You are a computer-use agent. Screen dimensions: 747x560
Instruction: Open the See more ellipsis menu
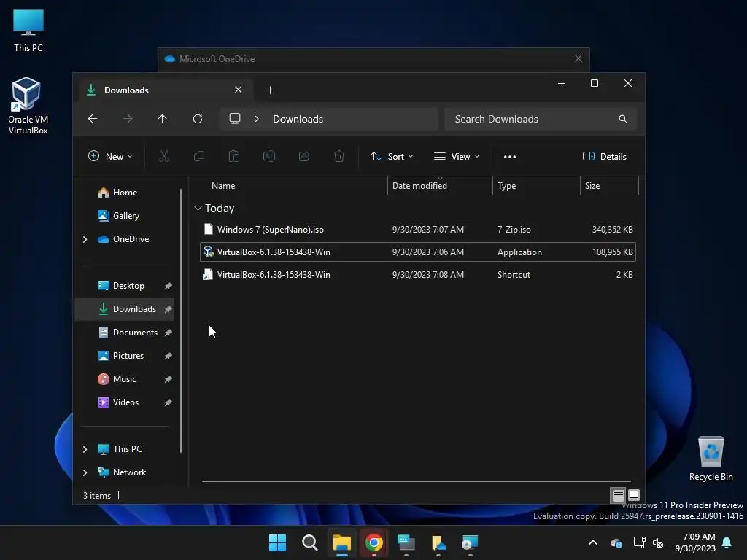click(510, 156)
